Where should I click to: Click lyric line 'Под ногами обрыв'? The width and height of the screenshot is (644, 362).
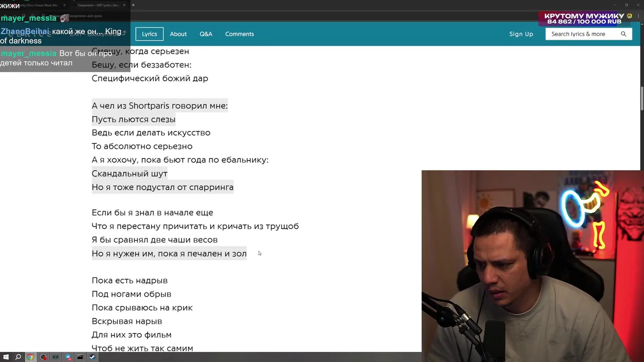pyautogui.click(x=131, y=294)
